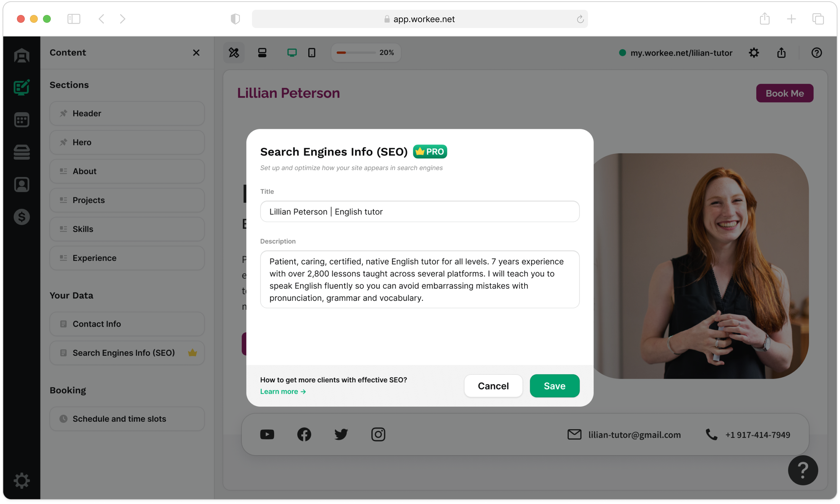The width and height of the screenshot is (840, 504).
Task: Enable the Safari reader shield icon
Action: [x=235, y=19]
